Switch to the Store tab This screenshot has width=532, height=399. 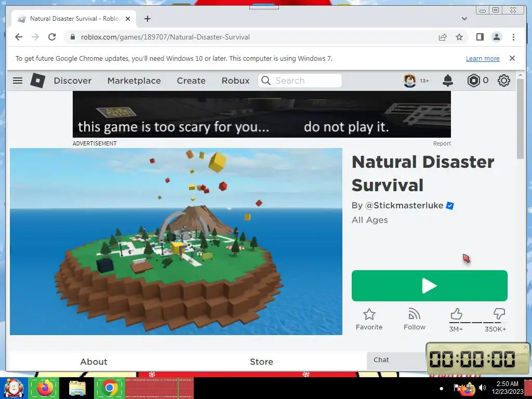(x=261, y=362)
